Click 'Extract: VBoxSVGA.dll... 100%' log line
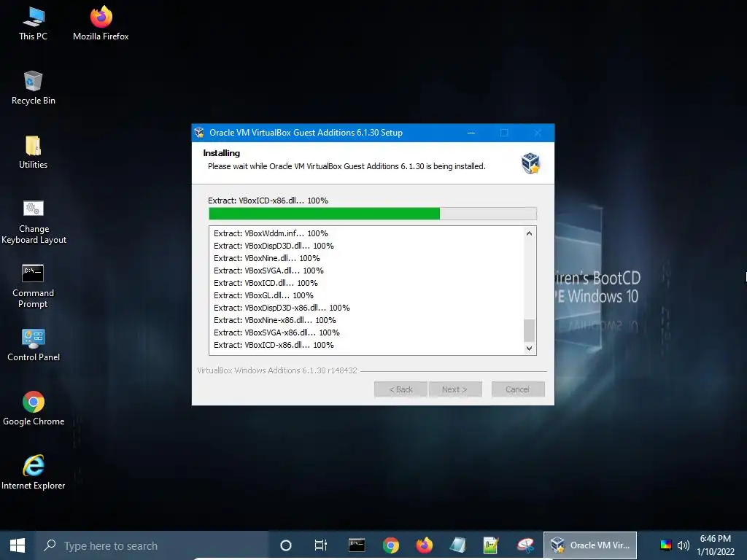Screen dimensions: 747x560 point(268,271)
